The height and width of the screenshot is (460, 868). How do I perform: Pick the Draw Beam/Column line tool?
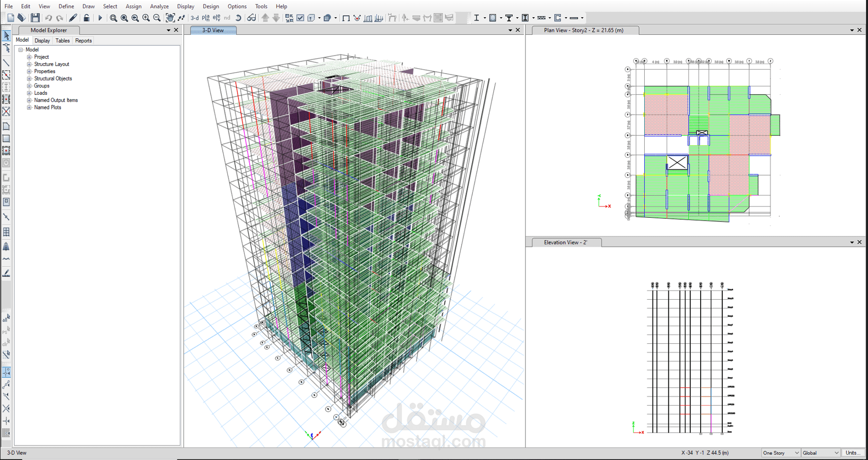pos(6,63)
